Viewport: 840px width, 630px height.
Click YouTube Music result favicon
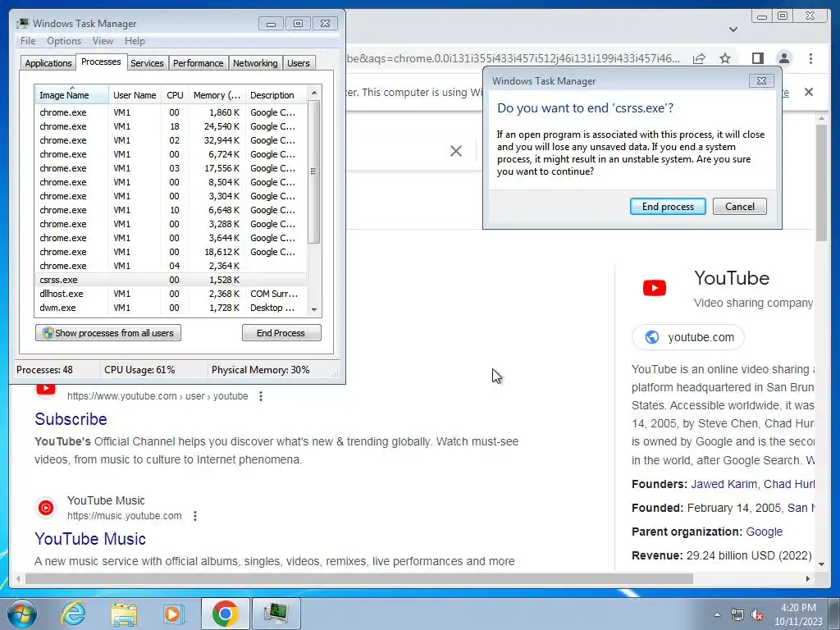pos(46,507)
